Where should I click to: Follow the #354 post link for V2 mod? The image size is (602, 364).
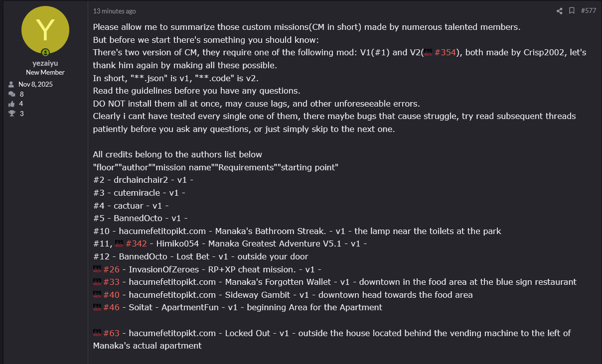(446, 53)
